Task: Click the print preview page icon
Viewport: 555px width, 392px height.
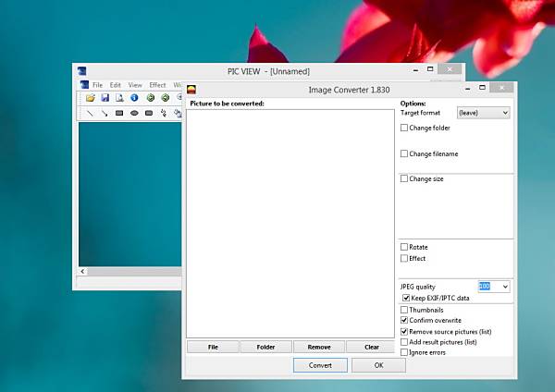Action: pyautogui.click(x=119, y=98)
